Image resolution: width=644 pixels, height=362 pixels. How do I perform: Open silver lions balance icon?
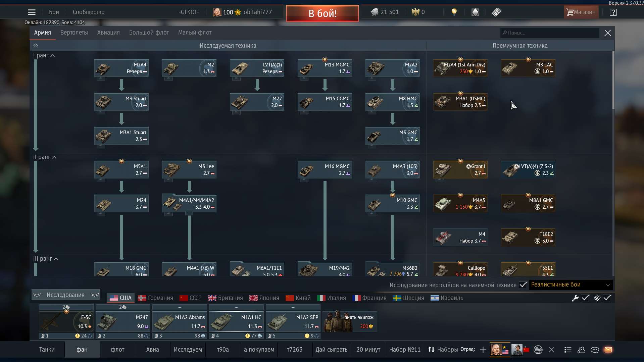pyautogui.click(x=375, y=12)
